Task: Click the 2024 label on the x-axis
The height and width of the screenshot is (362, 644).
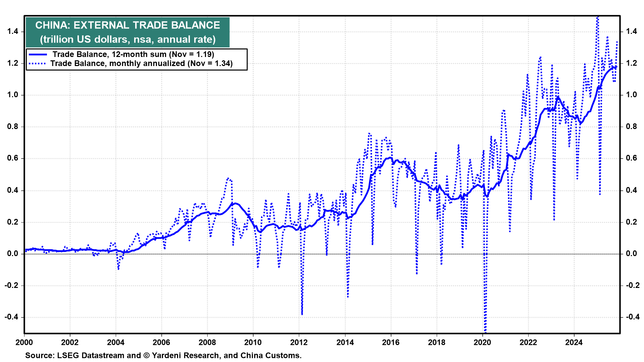Action: (574, 342)
